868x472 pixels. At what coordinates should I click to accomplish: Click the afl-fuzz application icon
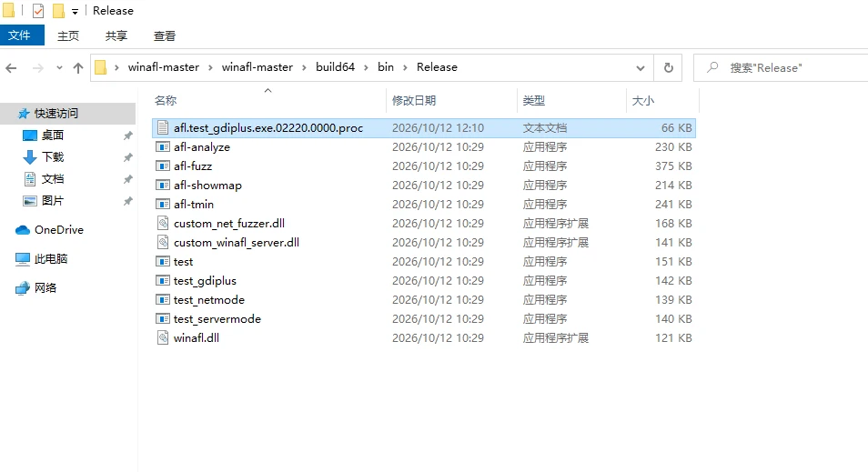tap(162, 166)
